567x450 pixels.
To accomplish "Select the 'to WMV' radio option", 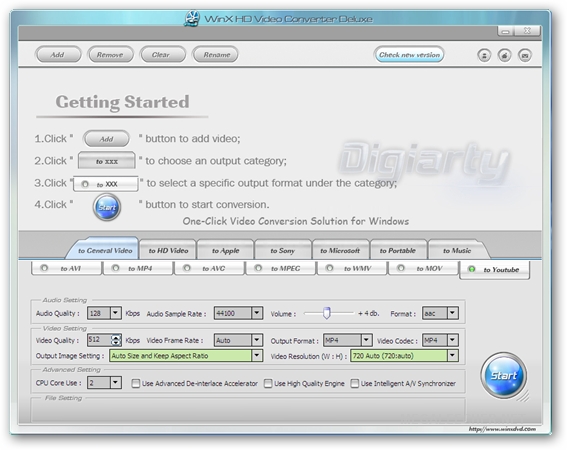I will tap(351, 268).
